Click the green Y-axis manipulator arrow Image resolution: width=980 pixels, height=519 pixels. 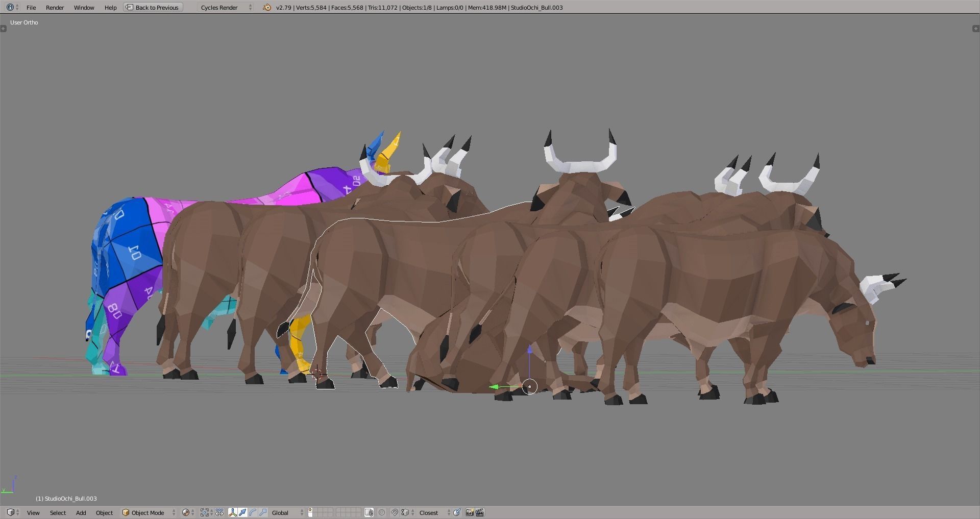click(494, 387)
